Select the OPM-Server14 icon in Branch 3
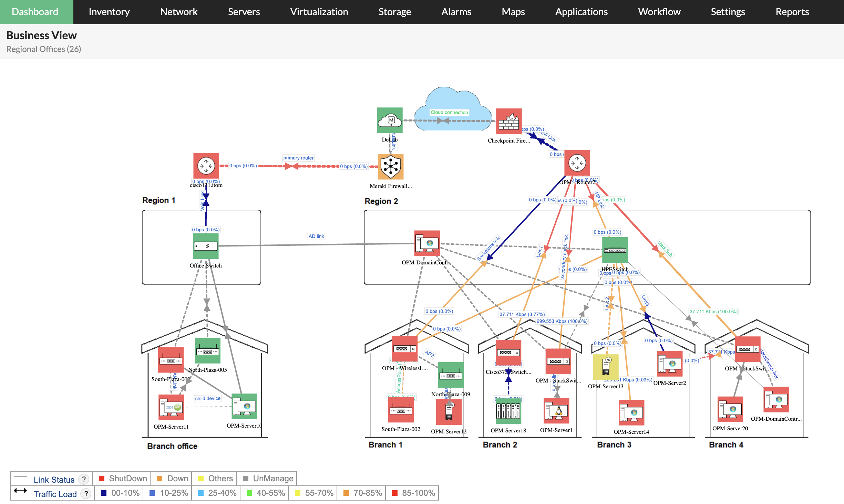This screenshot has height=504, width=844. [x=631, y=412]
